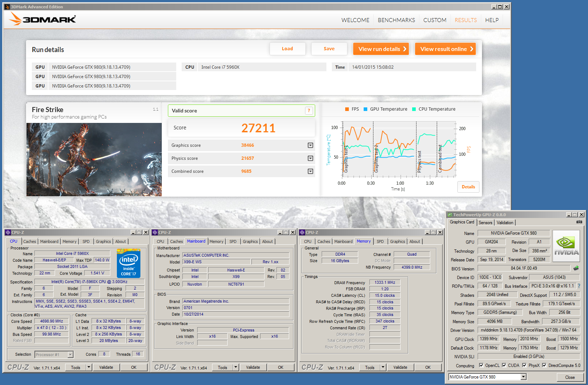
Task: Click the Save button in Run details
Action: coord(329,49)
